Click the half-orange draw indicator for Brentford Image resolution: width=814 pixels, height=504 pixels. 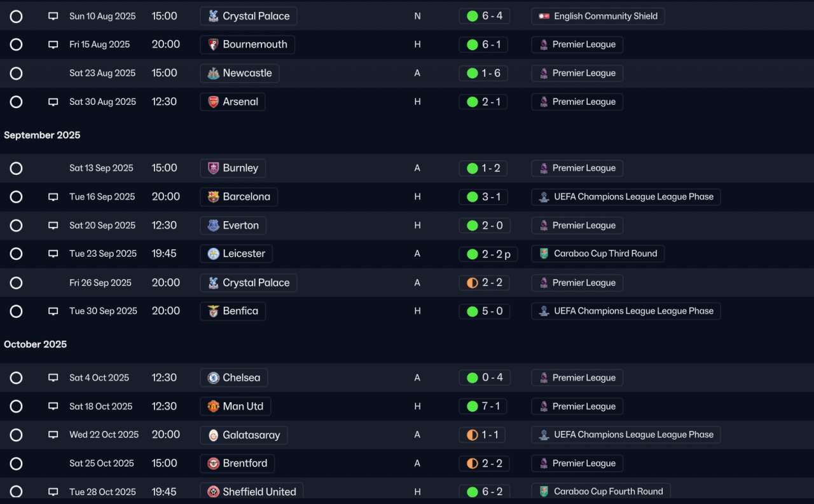(472, 463)
